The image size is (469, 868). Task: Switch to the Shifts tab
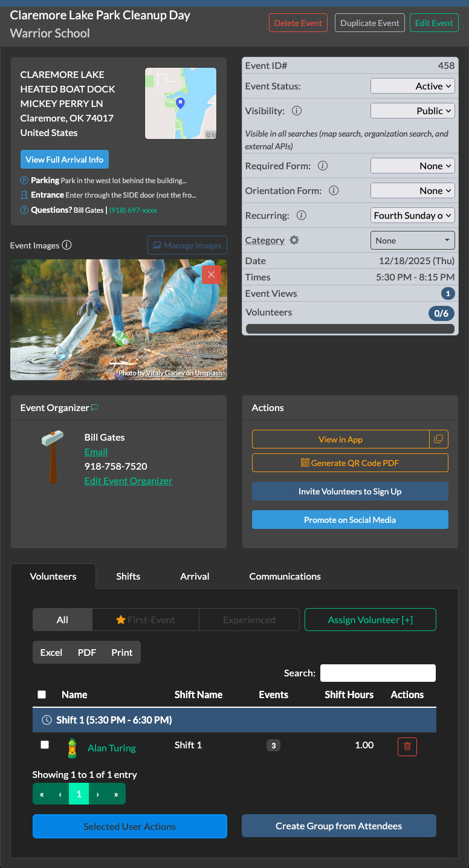(x=128, y=576)
